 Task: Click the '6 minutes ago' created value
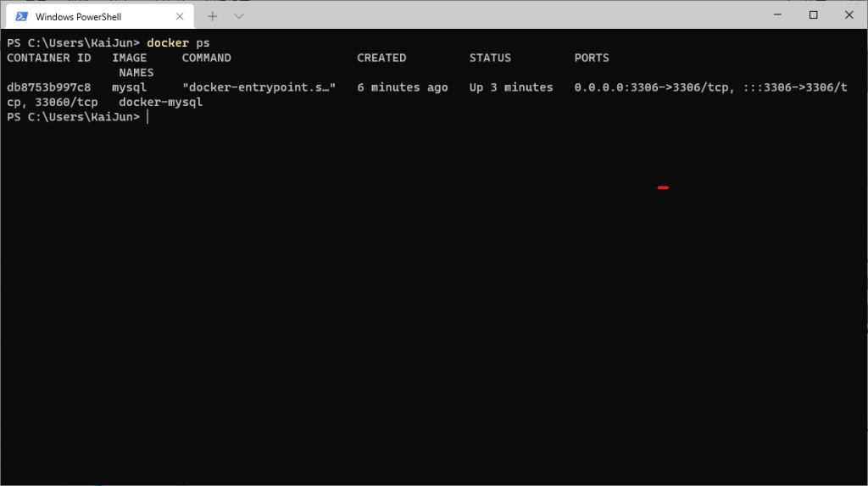403,87
